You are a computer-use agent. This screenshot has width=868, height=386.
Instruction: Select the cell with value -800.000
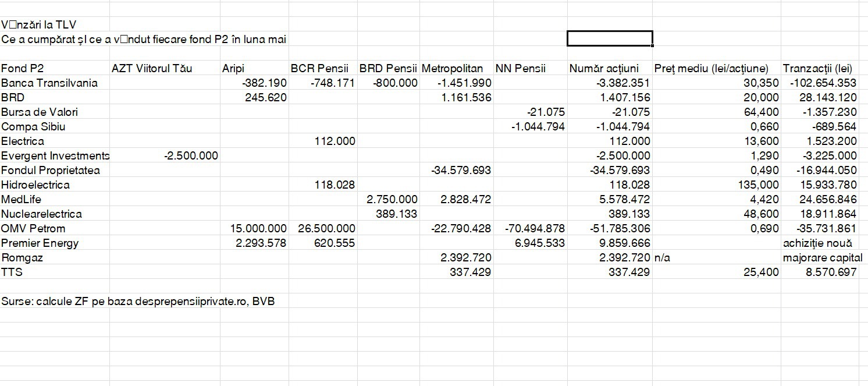point(395,83)
